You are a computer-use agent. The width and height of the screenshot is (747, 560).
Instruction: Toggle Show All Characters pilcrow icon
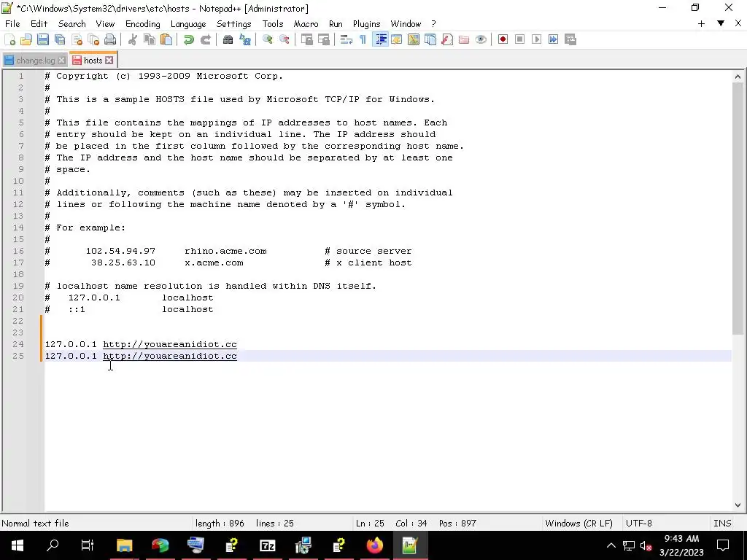coord(363,39)
